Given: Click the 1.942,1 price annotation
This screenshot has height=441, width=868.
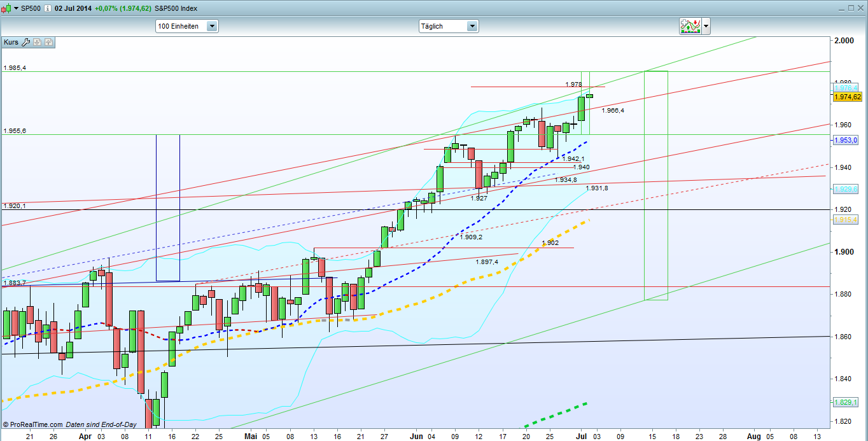Looking at the screenshot, I should (573, 158).
